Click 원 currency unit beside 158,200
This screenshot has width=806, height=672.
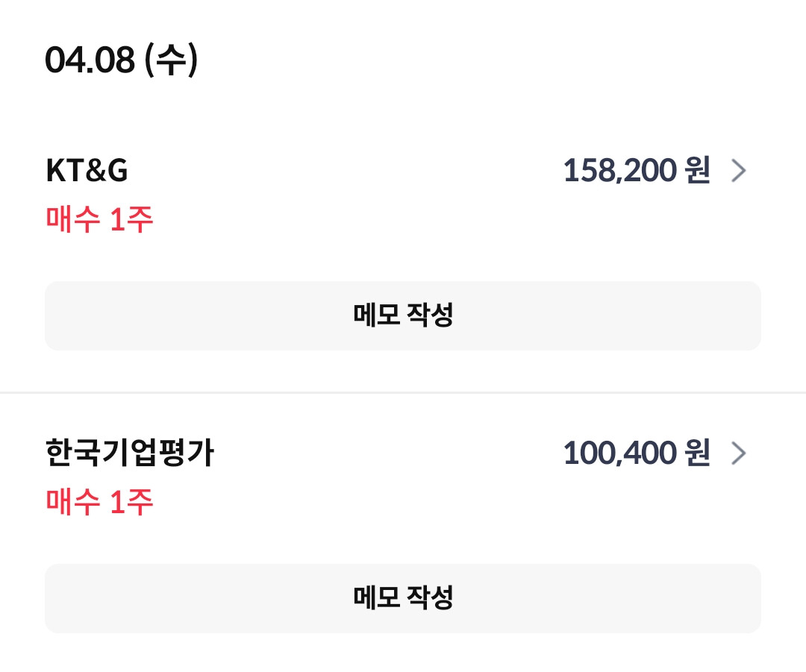696,172
